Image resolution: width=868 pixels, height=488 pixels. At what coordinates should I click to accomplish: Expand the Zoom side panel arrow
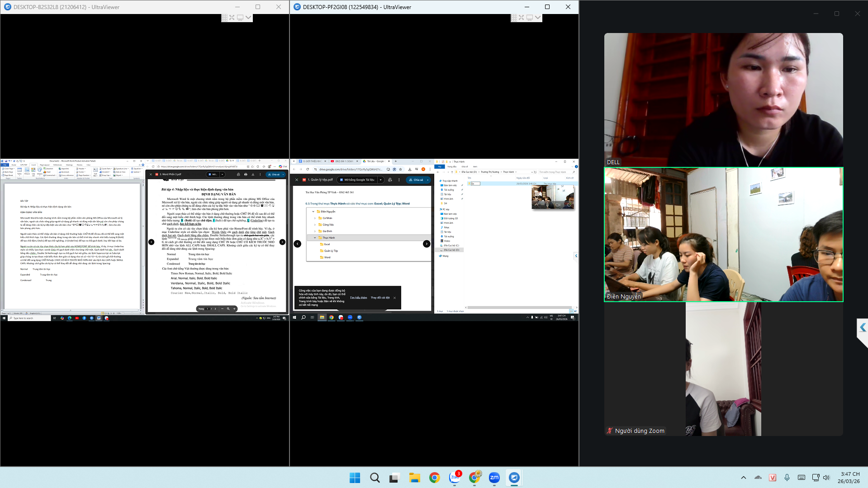(x=862, y=328)
